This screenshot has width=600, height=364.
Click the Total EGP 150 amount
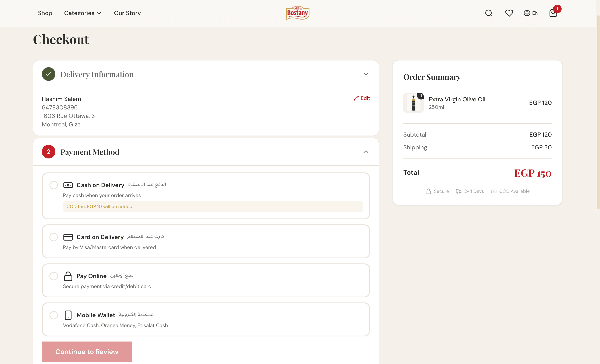coord(533,173)
